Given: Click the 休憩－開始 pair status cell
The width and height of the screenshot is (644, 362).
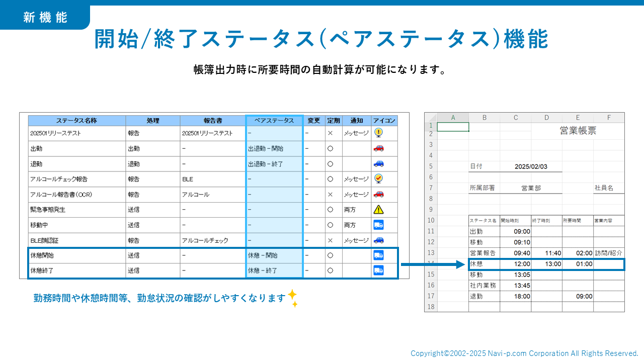Looking at the screenshot, I should tap(274, 255).
